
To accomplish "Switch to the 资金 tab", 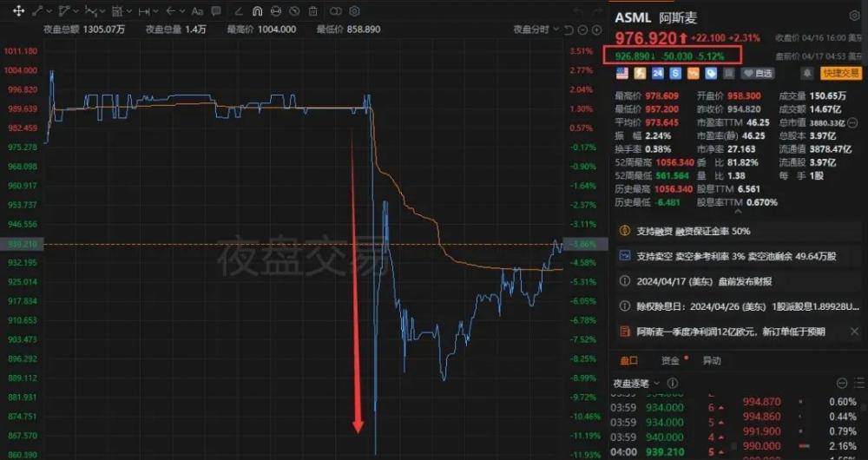I will point(670,361).
